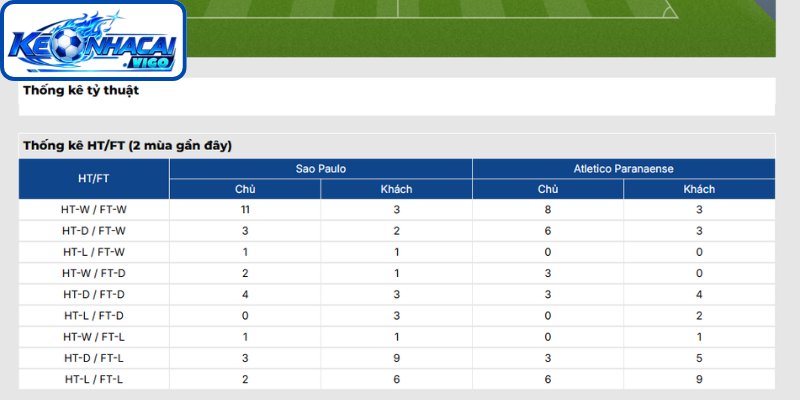Select the HT-D / FT-D row label
800x400 pixels.
coord(94,295)
